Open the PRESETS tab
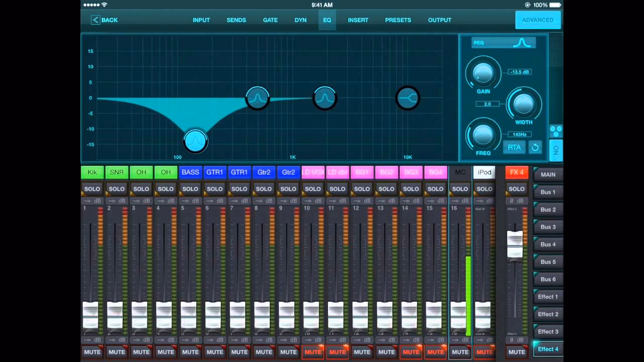The width and height of the screenshot is (644, 362). (x=398, y=20)
